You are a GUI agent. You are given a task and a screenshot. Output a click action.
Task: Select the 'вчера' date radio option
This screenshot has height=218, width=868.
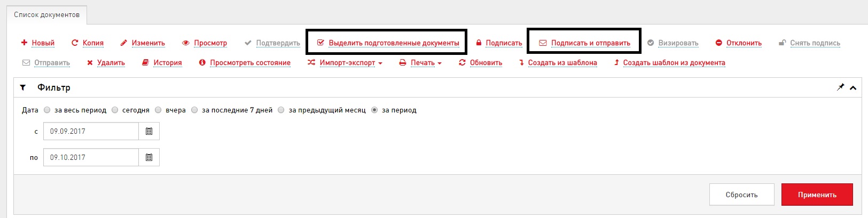point(158,110)
